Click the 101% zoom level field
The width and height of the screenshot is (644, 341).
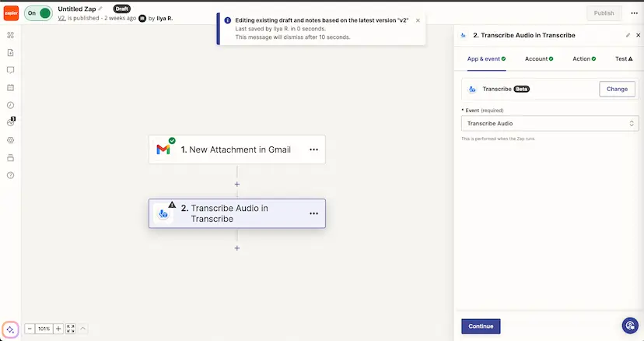point(44,329)
